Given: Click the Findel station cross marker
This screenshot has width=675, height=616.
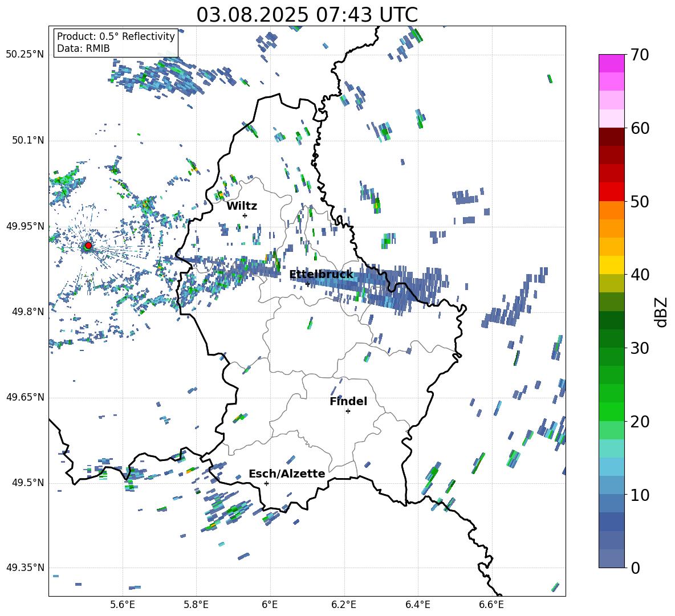Looking at the screenshot, I should 348,411.
